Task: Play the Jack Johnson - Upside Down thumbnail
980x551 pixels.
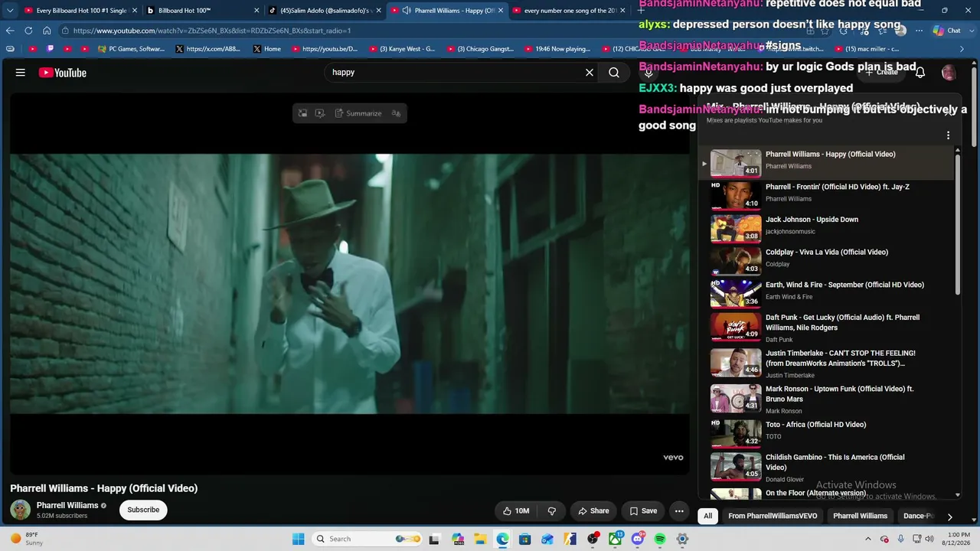Action: pyautogui.click(x=736, y=228)
